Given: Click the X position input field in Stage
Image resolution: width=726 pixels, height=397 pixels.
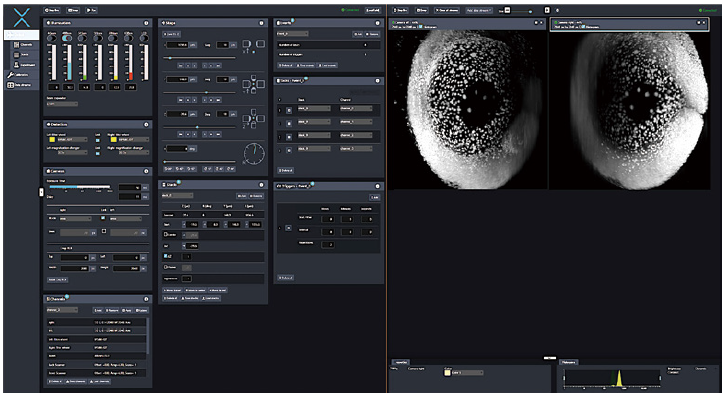Looking at the screenshot, I should coord(177,45).
